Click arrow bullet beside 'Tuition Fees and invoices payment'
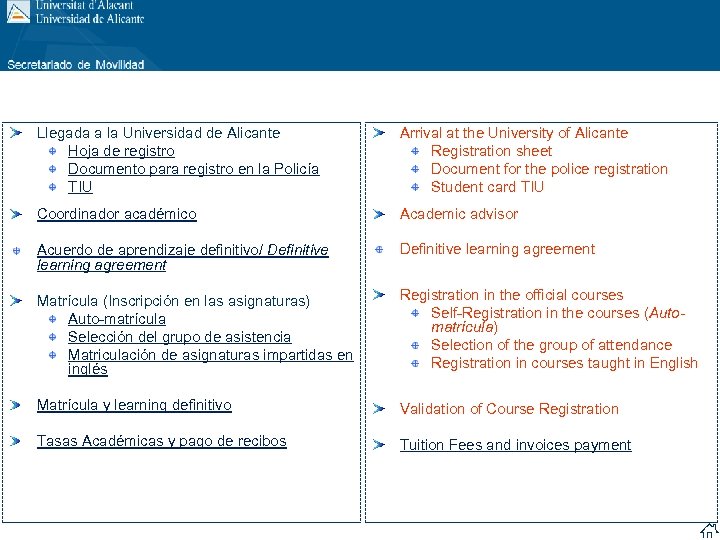The width and height of the screenshot is (720, 540). (379, 444)
